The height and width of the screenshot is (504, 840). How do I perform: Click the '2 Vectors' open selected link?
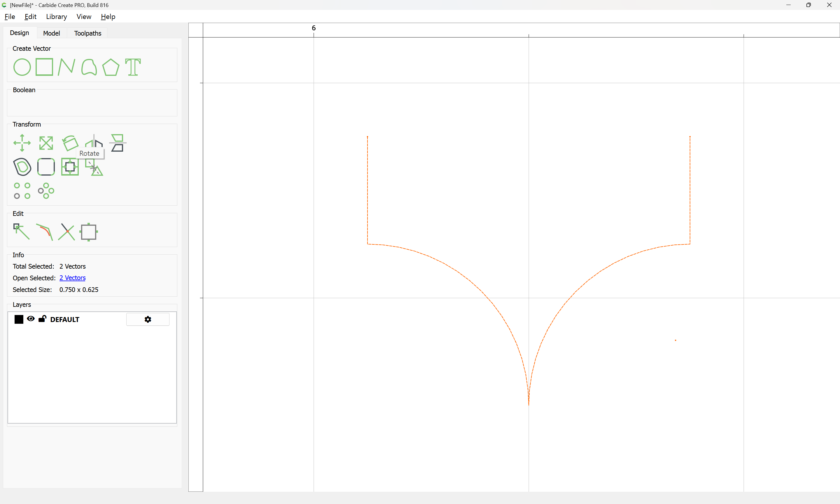(72, 278)
